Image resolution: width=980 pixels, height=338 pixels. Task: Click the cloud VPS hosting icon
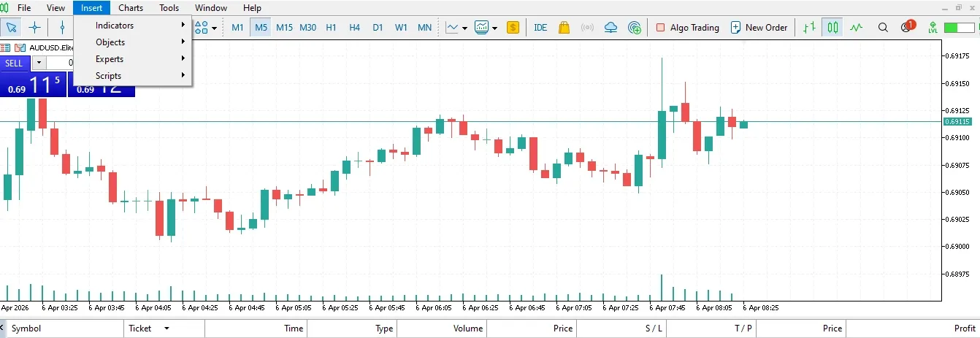(x=611, y=28)
